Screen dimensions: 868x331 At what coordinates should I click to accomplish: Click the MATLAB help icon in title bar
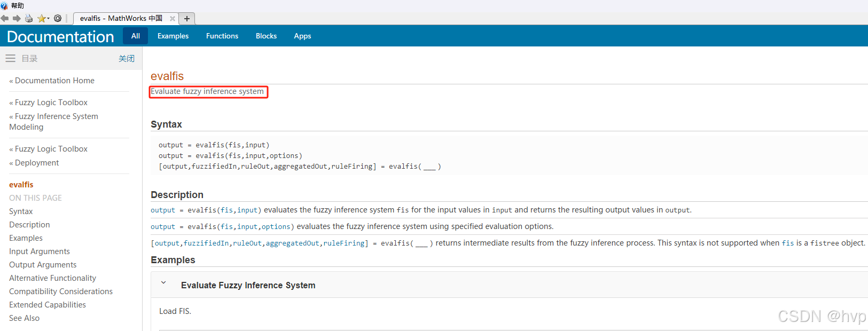click(x=4, y=5)
